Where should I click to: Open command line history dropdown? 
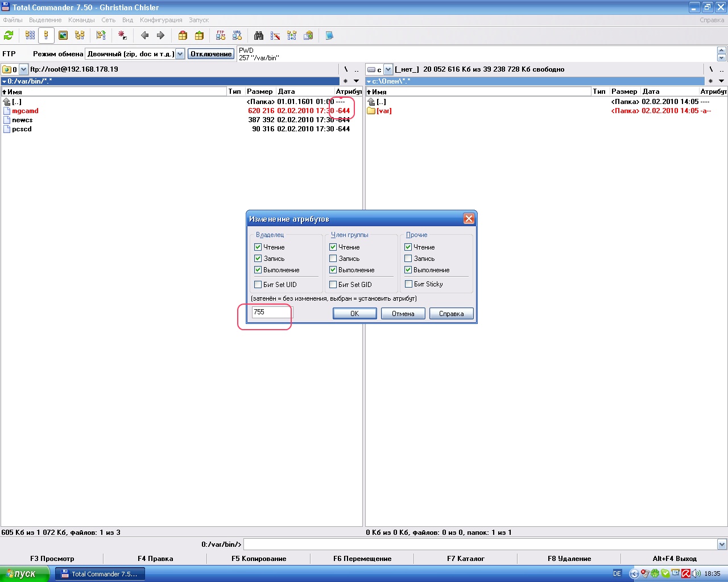(722, 544)
